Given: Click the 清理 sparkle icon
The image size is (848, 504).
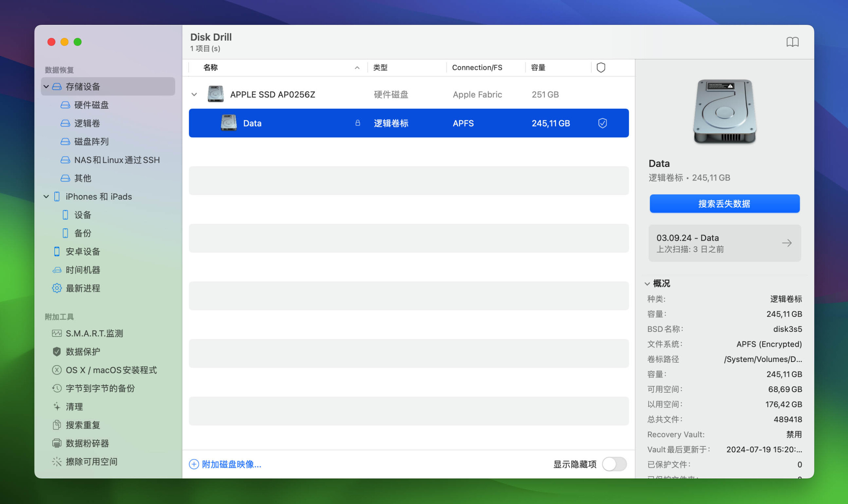Looking at the screenshot, I should pos(57,407).
